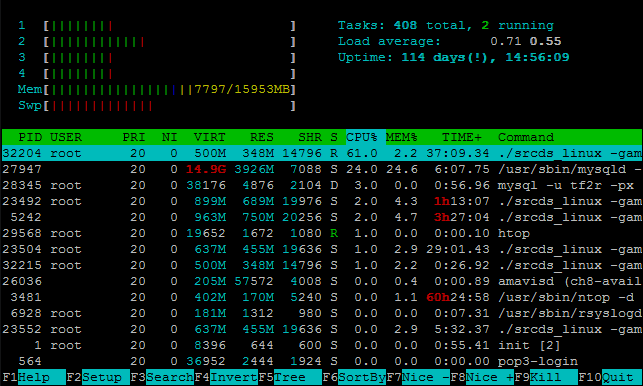Select process row PID 23492

(322, 201)
